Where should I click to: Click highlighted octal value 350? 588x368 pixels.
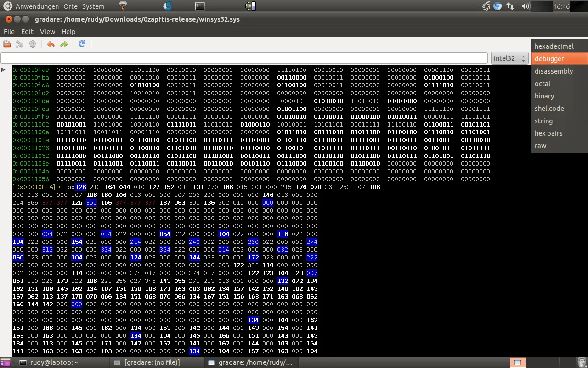click(x=91, y=203)
